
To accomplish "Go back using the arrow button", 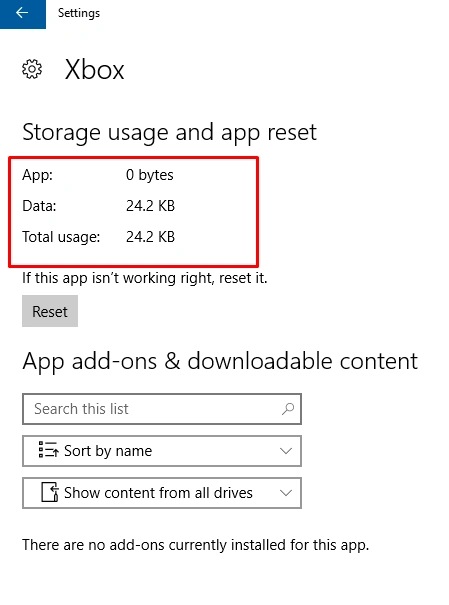I will [x=22, y=14].
